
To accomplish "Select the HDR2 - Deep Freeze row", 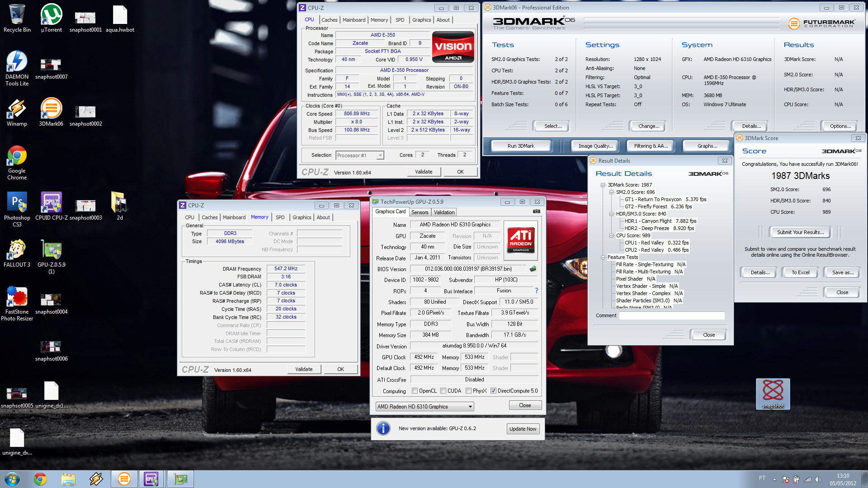I will (x=660, y=228).
